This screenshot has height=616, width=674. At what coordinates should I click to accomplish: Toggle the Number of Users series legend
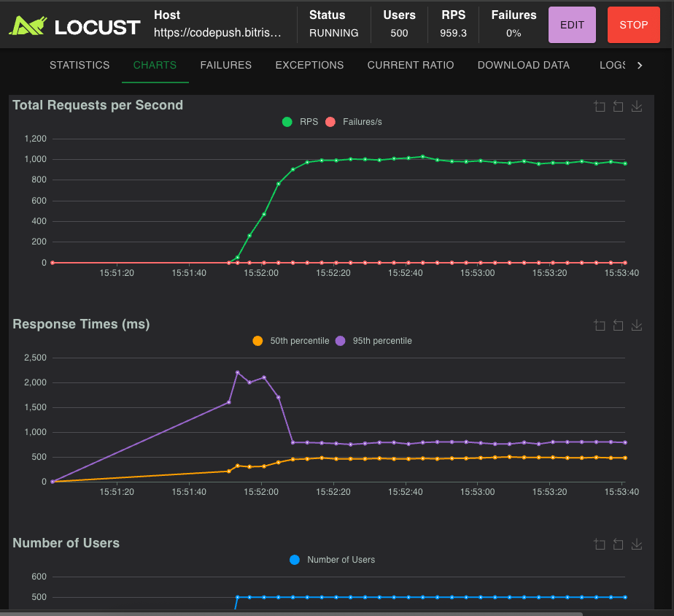tap(333, 560)
